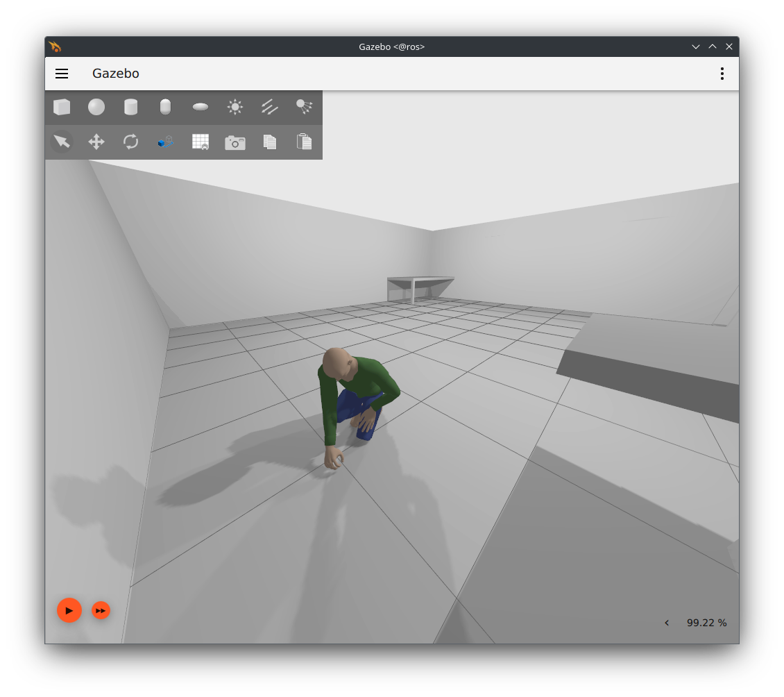
Task: Copy the selected entity
Action: 270,142
